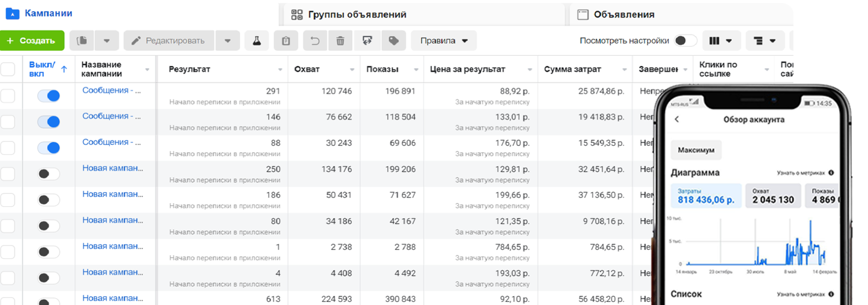Open the third 'Сообщения' campaign link

point(111,142)
